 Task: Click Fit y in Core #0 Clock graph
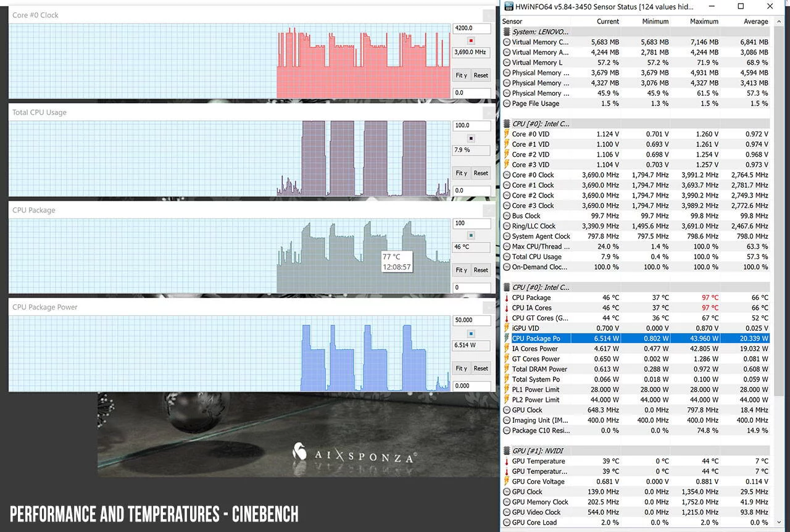click(461, 75)
